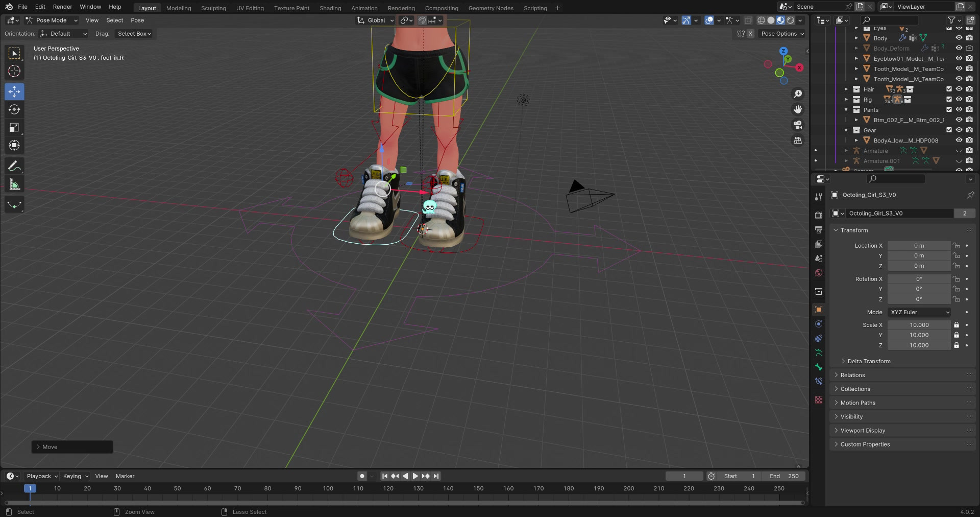Expand the Relations panel
The height and width of the screenshot is (517, 980).
click(852, 375)
